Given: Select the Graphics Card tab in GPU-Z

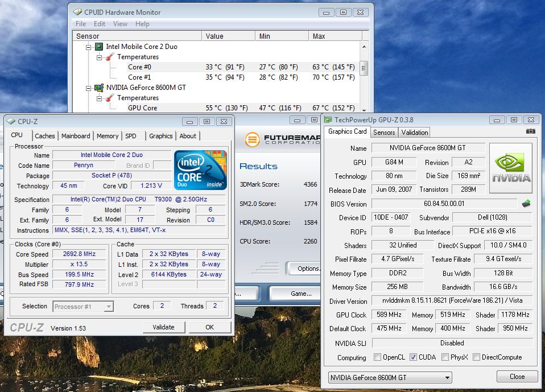Looking at the screenshot, I should [x=347, y=131].
